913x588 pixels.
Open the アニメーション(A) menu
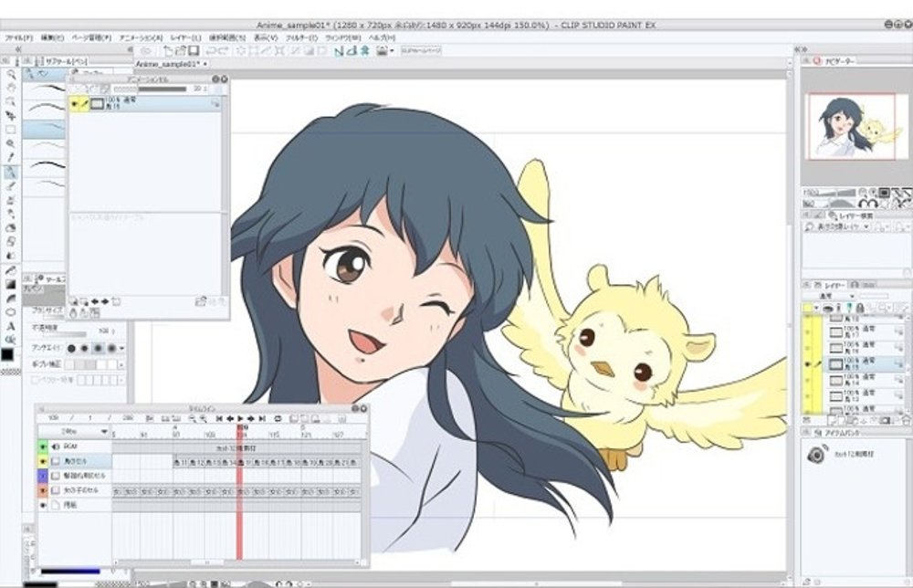[x=142, y=37]
